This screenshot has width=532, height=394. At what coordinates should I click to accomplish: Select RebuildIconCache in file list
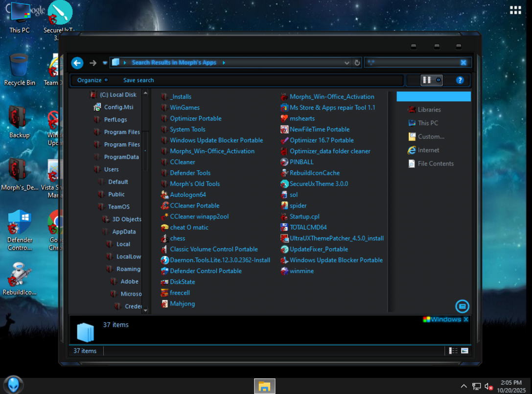coord(310,173)
